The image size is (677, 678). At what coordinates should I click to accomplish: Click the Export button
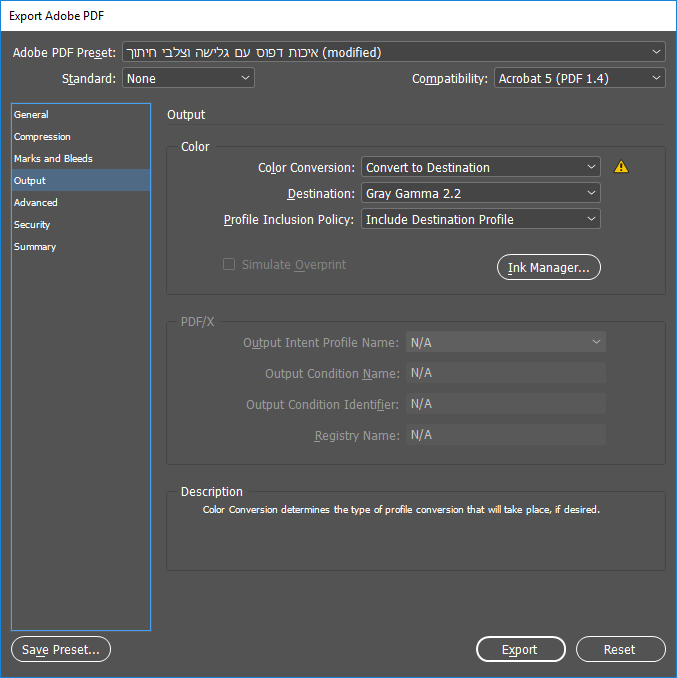521,649
